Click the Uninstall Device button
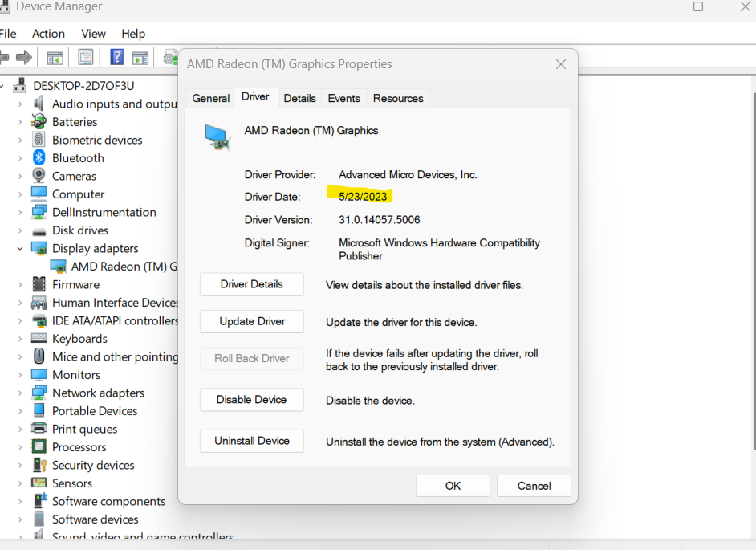 (x=251, y=441)
